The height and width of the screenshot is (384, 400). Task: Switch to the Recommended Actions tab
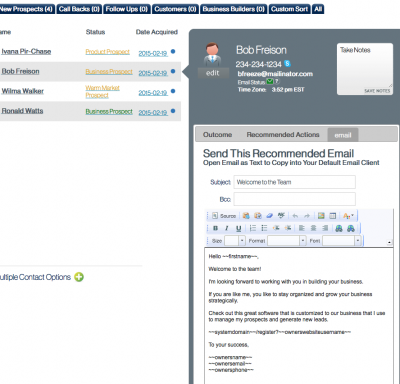[x=283, y=135]
